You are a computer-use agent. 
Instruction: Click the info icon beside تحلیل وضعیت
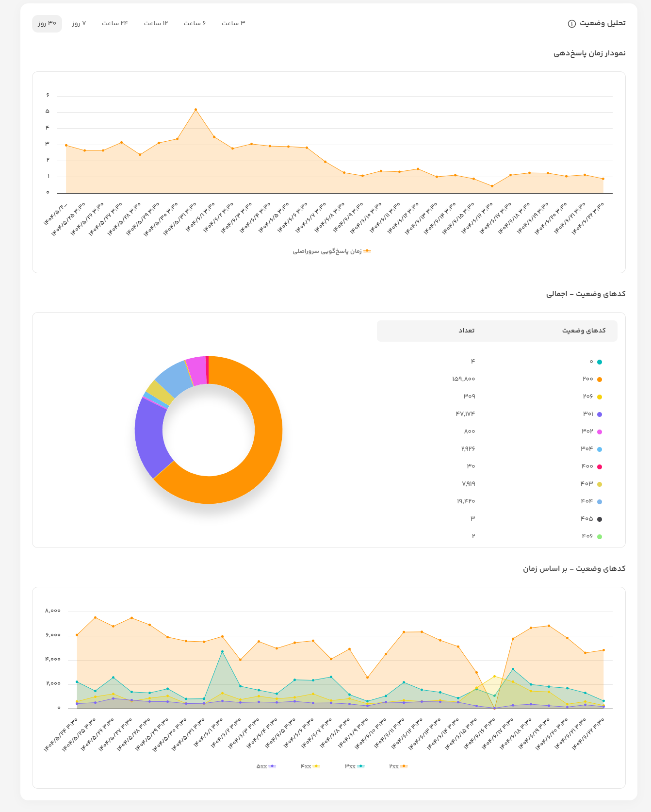click(571, 24)
